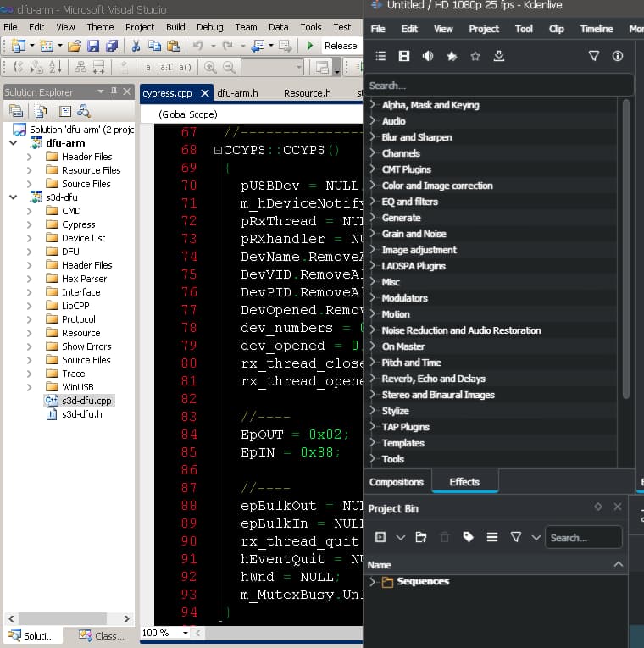Toggle effect info icon in Kdenlive
Screen dimensions: 644x648
tap(618, 56)
